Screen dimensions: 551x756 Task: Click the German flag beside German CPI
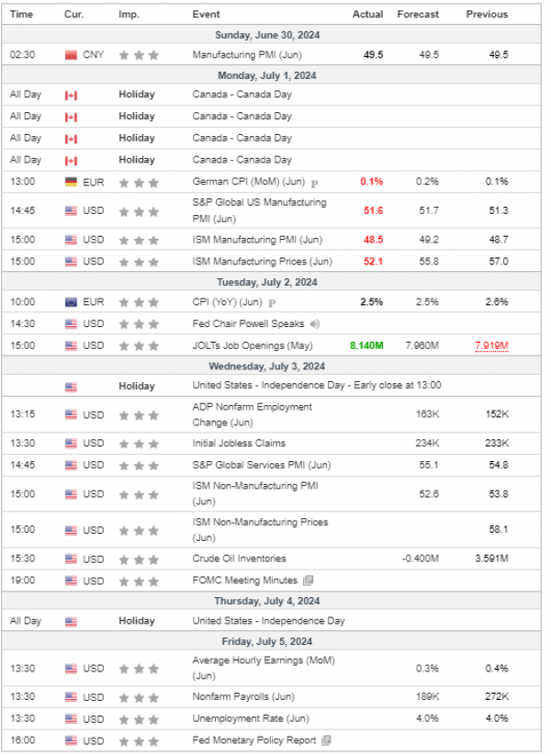(71, 182)
